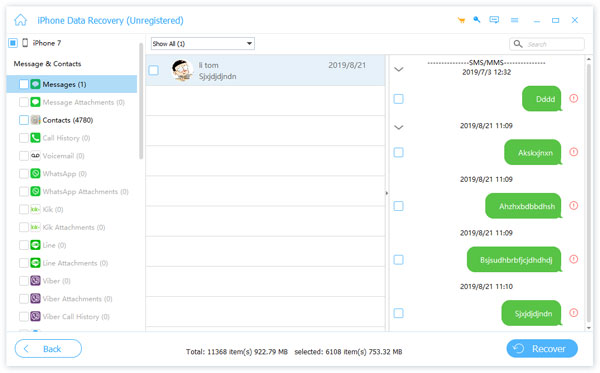Click the sidebar category list scrollbar
Screen dimensions: 600x373
(x=141, y=101)
